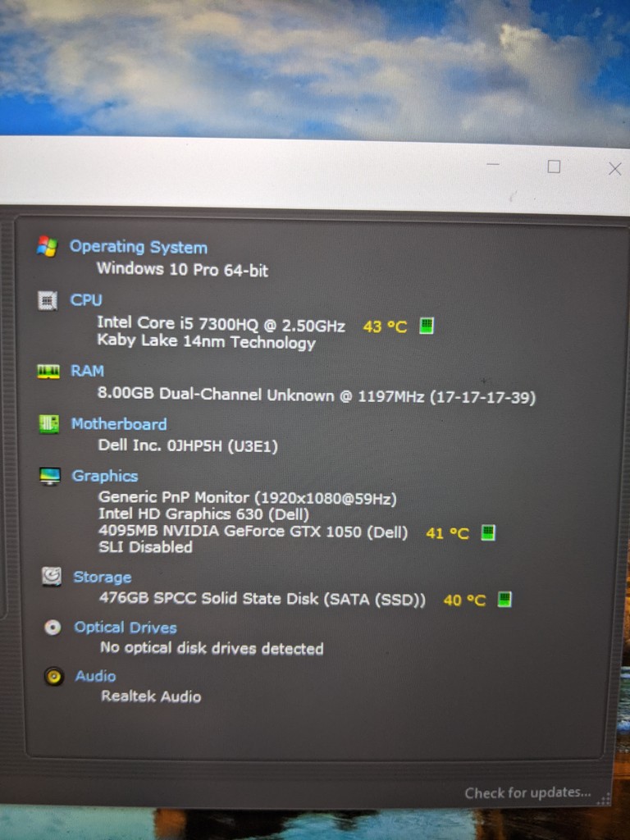This screenshot has height=840, width=630.
Task: Open the CPU section link
Action: pos(85,300)
